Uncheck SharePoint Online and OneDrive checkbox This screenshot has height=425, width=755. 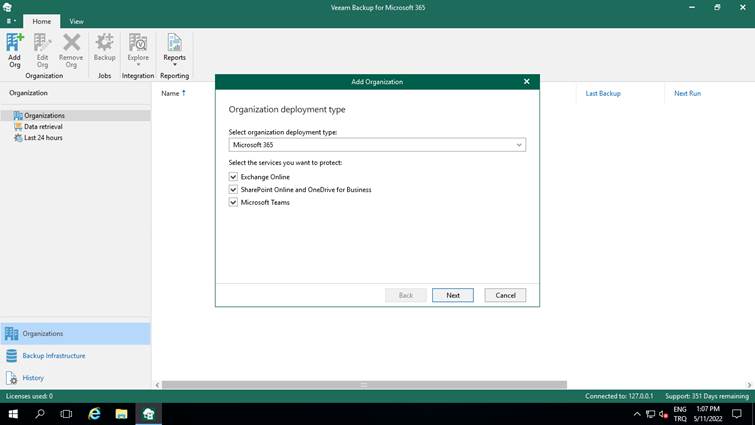(233, 190)
